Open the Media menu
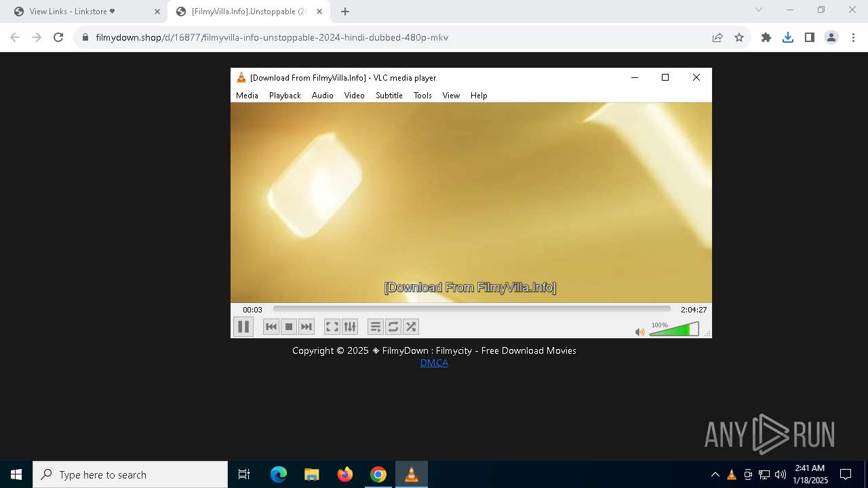Viewport: 868px width, 488px height. coord(247,96)
